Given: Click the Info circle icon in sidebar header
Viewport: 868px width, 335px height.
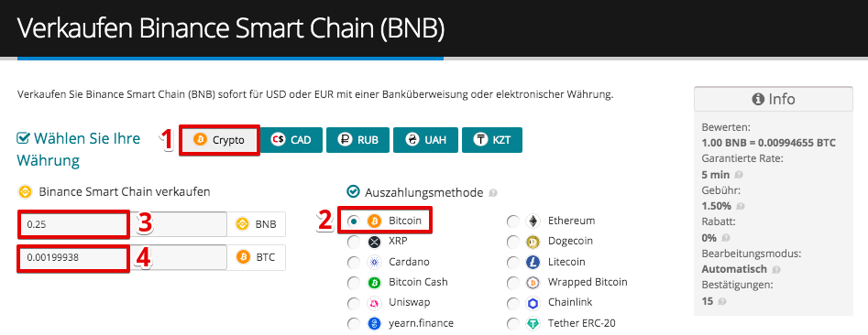Looking at the screenshot, I should click(758, 100).
